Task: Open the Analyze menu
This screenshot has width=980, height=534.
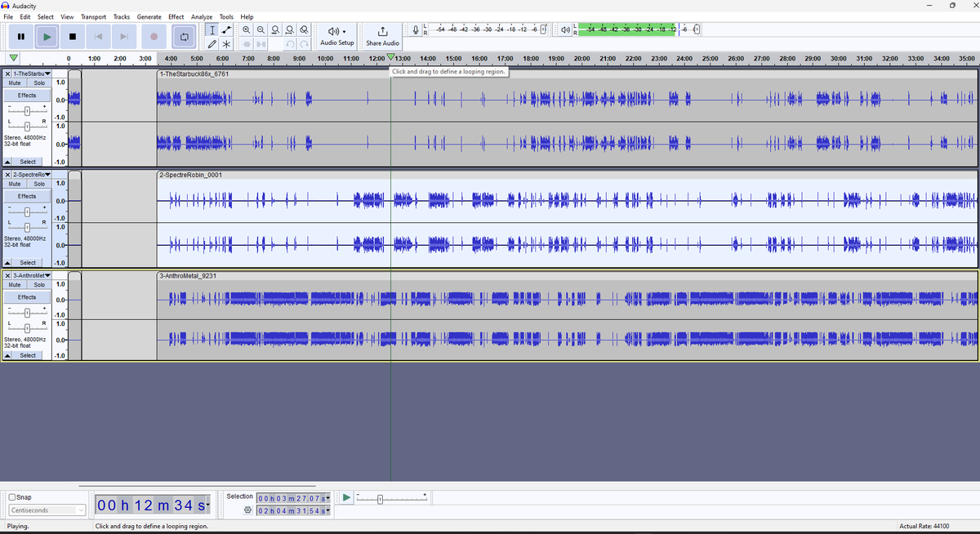Action: pos(202,16)
